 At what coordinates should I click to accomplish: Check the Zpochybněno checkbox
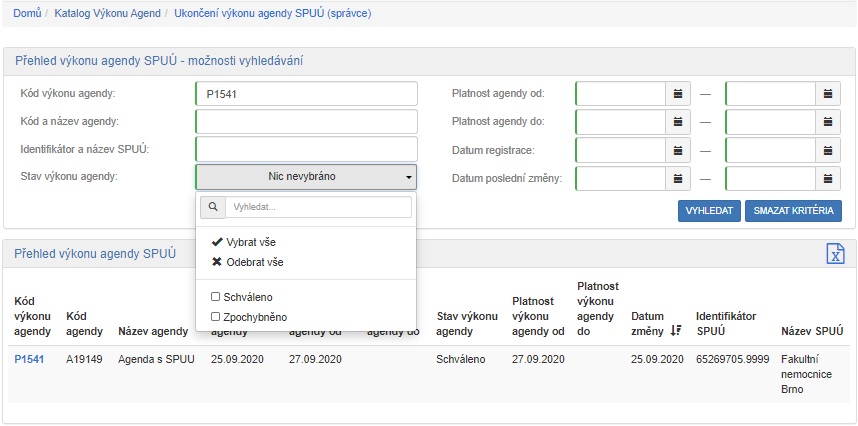click(x=216, y=317)
